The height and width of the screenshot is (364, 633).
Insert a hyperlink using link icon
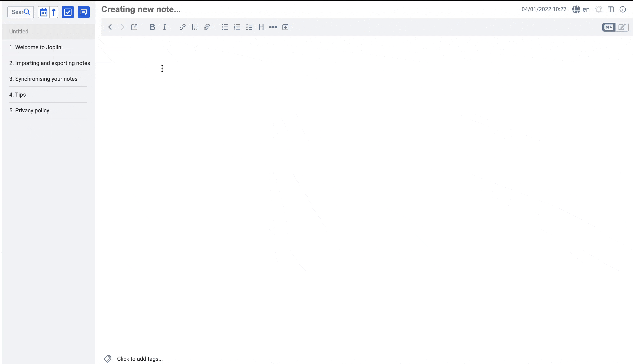tap(182, 27)
